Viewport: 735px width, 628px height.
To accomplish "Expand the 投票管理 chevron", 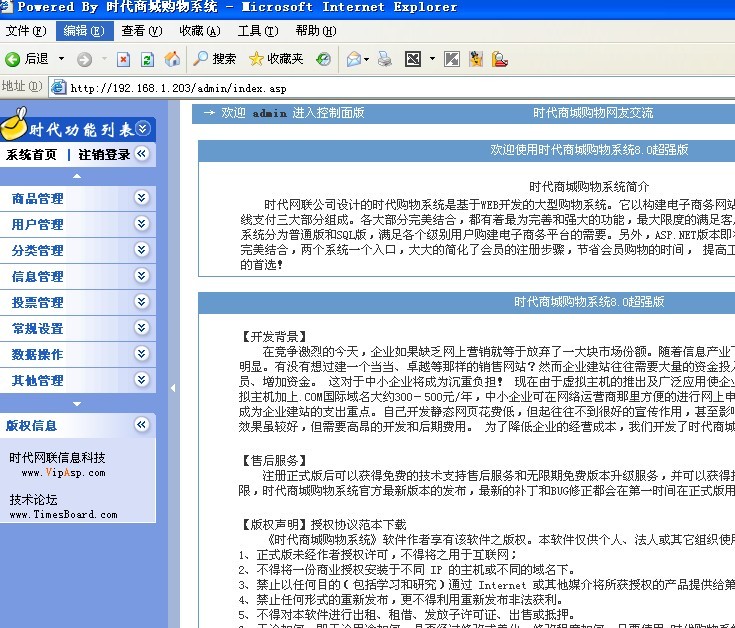I will click(x=142, y=301).
